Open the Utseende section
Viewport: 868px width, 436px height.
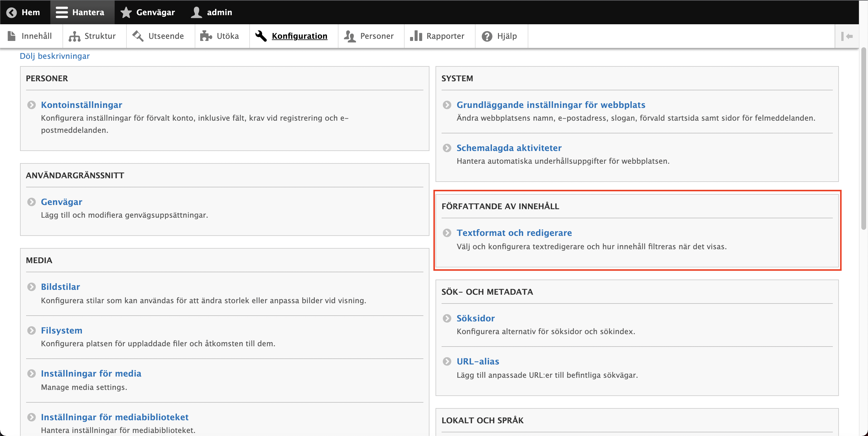(160, 36)
